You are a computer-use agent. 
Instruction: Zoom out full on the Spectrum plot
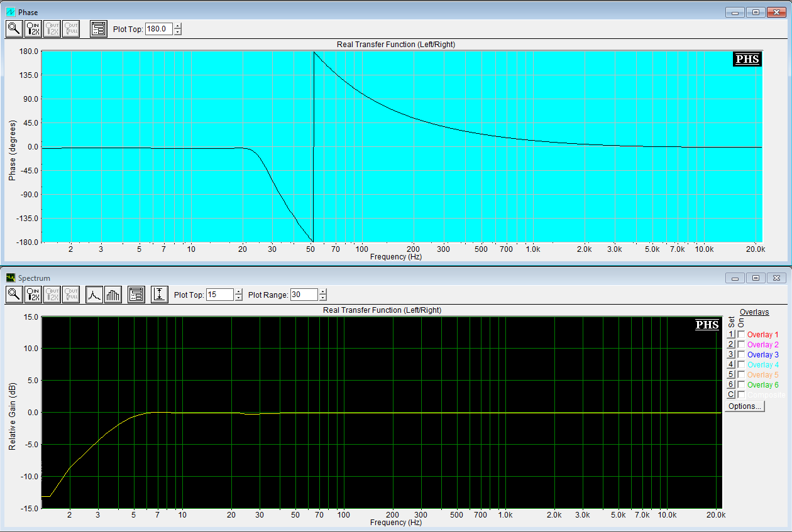tap(71, 294)
